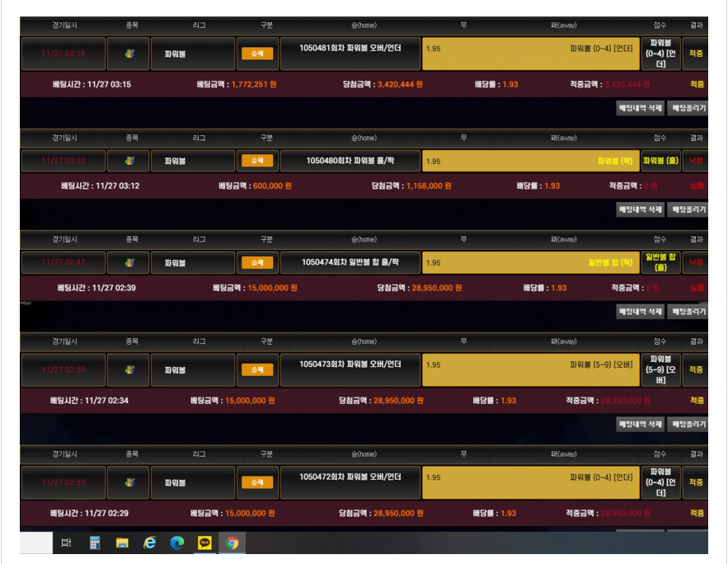
Task: Select yellow 파워볼 (0~4) [언더] cell, round 1050481
Action: tap(530, 54)
